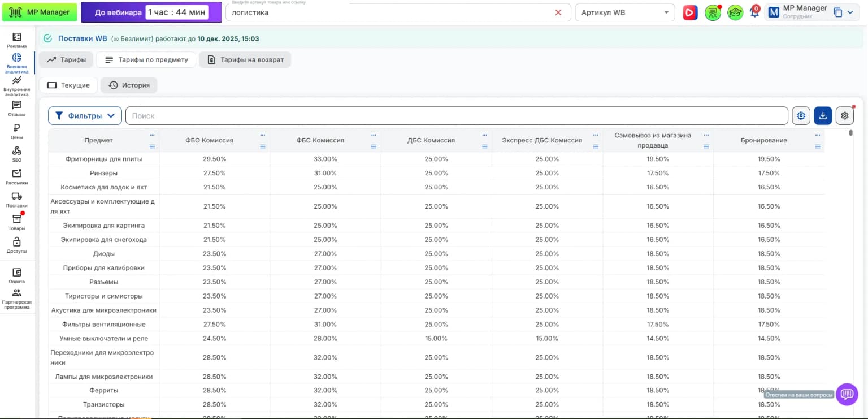The height and width of the screenshot is (419, 868).
Task: Click the До вебинара countdown banner
Action: (x=151, y=12)
